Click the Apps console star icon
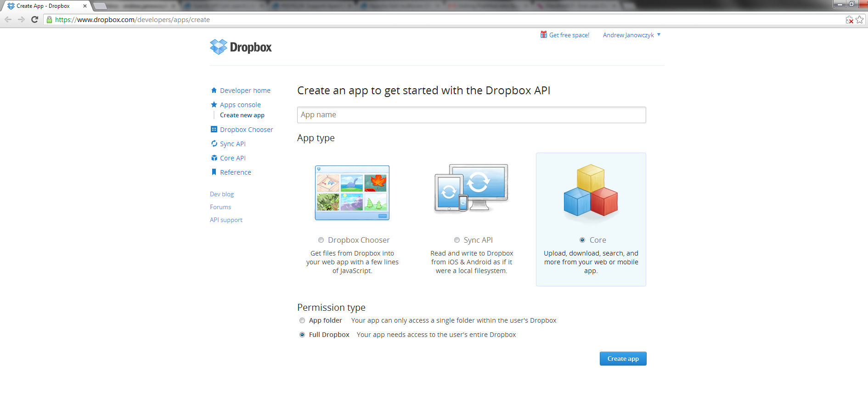868x399 pixels. [214, 105]
